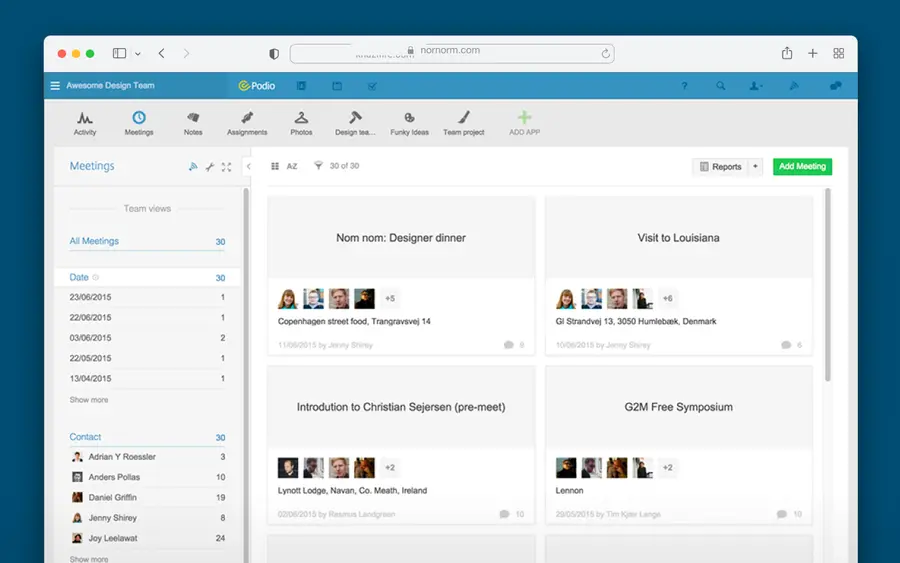Open Podio notifications icon

coord(794,86)
